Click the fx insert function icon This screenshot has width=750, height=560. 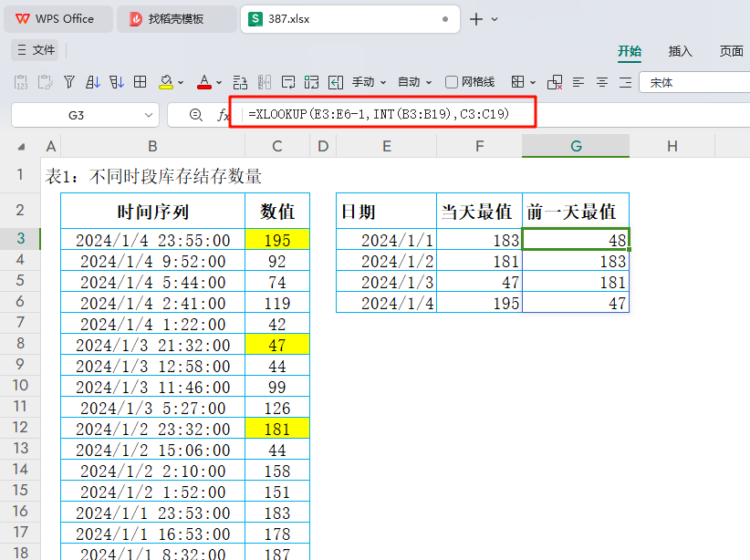pyautogui.click(x=223, y=115)
